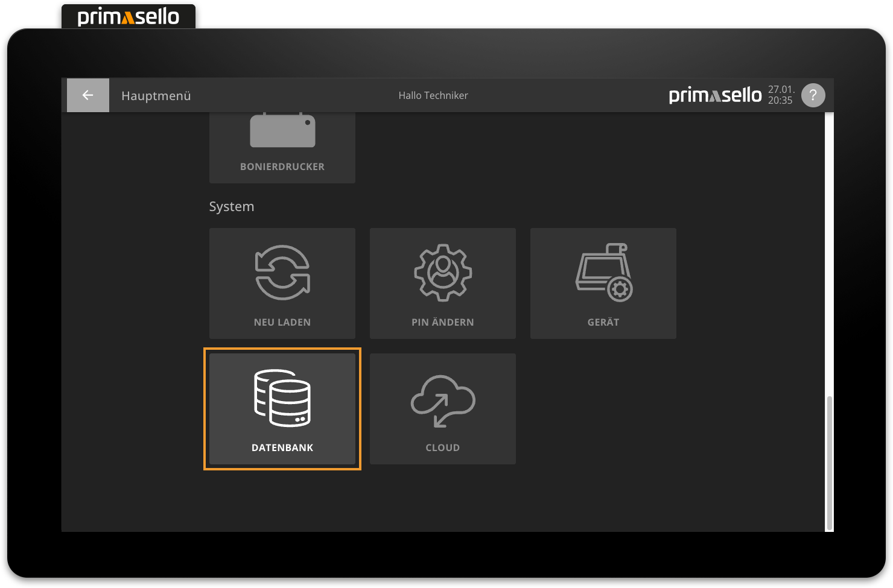Viewport: 893px width, 588px height.
Task: Click the Hallo Techniker greeting
Action: click(433, 95)
